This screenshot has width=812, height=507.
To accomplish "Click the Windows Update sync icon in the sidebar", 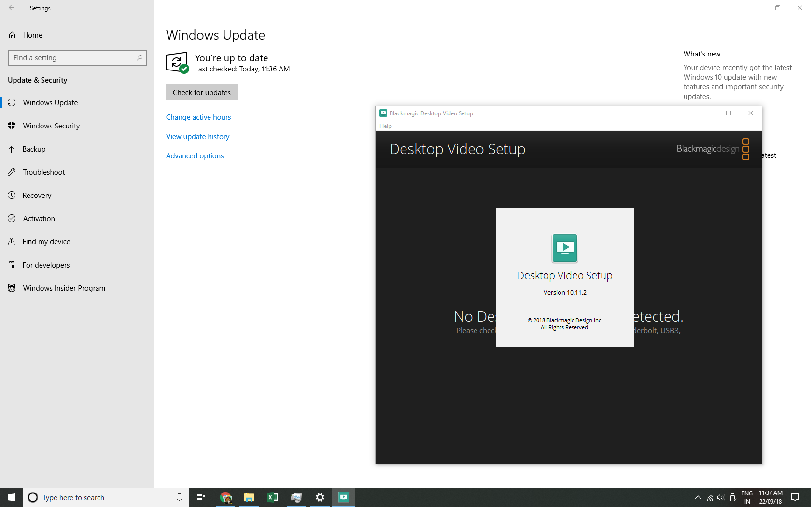I will (x=12, y=102).
